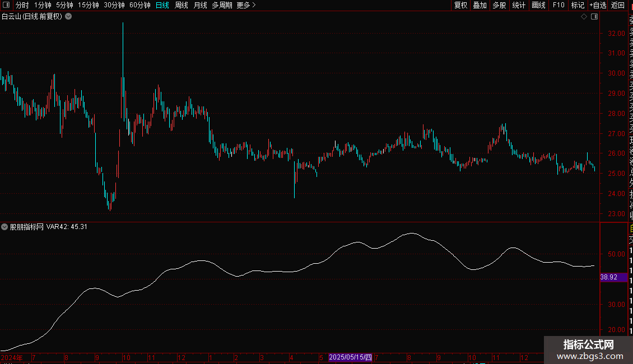The image size is (633, 364).
Task: Click the 叠加 overlay button
Action: (x=480, y=5)
